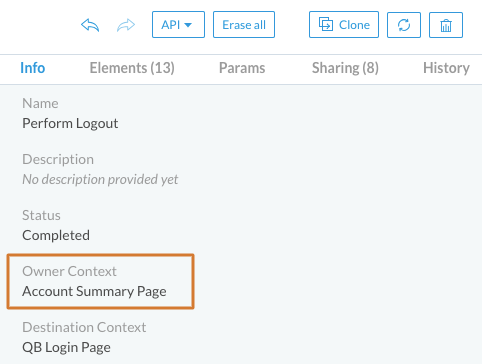Click the Erase all button
This screenshot has width=482, height=364.
coord(244,25)
